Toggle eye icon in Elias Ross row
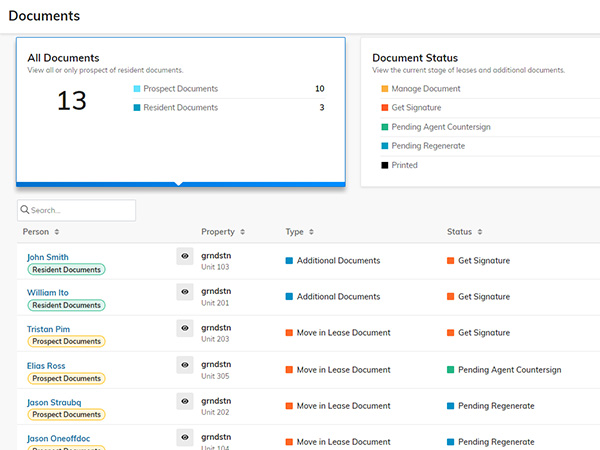 click(185, 365)
